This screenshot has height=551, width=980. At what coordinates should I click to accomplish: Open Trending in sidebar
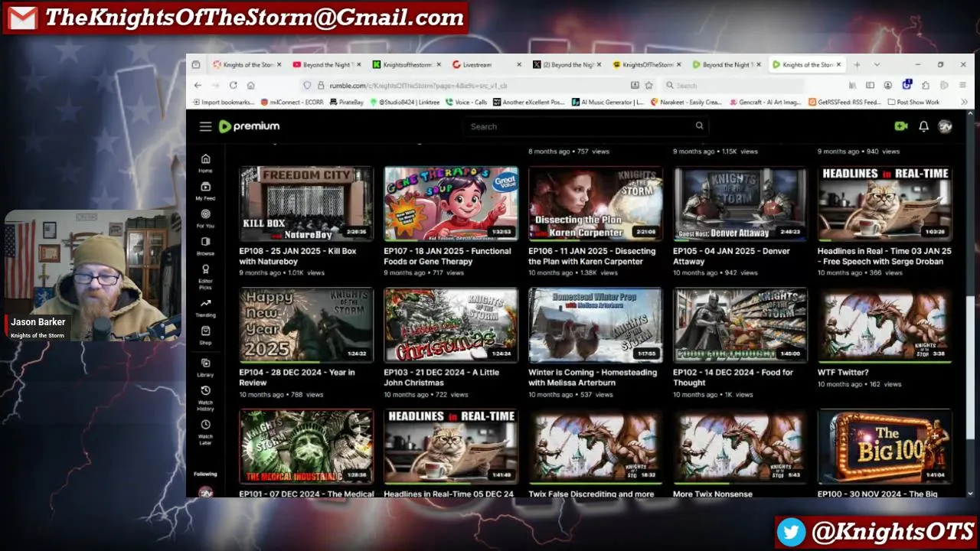[205, 308]
